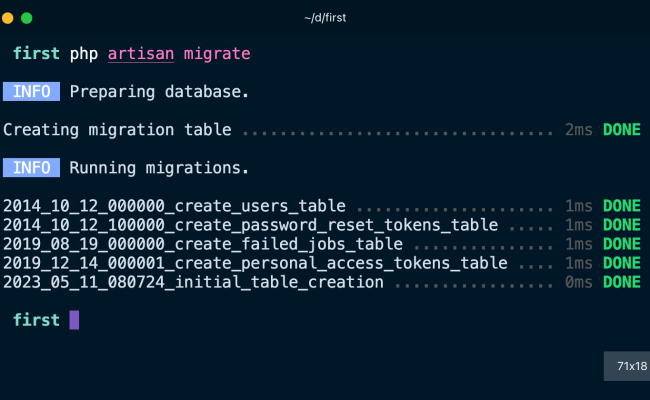Click 2014_10_12_100000_create_password_reset_tokens_table migration

point(250,225)
